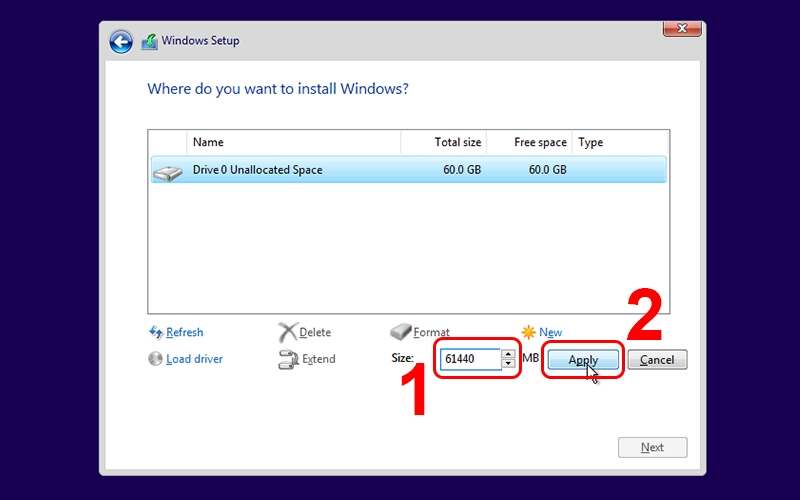Open the Refresh link

pyautogui.click(x=185, y=333)
